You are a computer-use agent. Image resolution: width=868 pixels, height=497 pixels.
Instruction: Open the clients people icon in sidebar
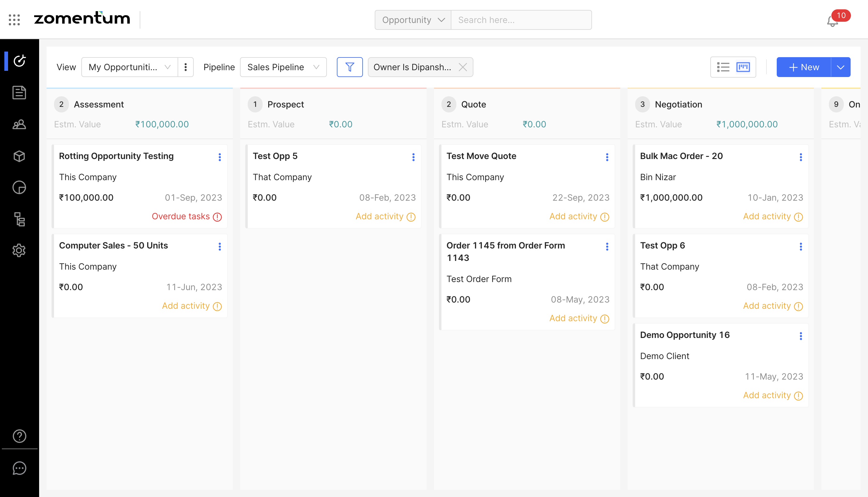coord(19,124)
